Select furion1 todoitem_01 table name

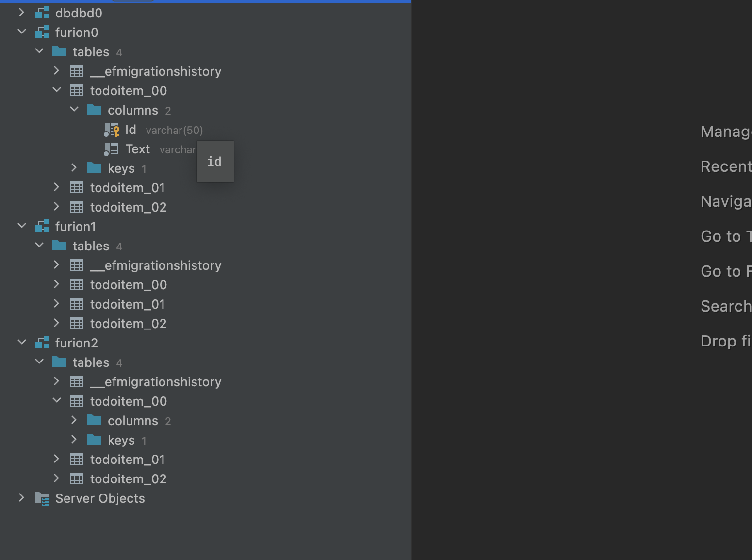click(x=128, y=304)
